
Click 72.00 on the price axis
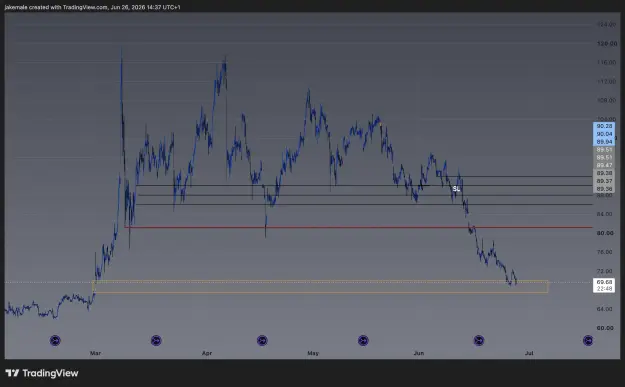tap(605, 271)
